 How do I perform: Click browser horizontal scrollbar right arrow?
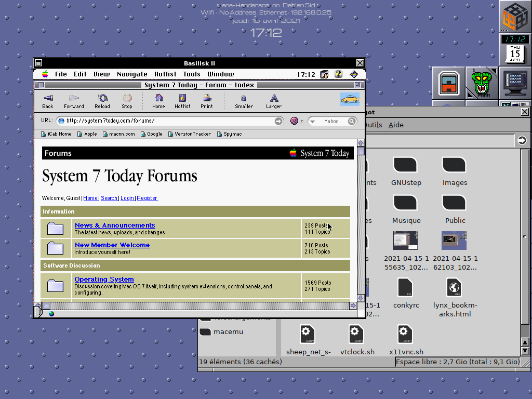[x=353, y=305]
